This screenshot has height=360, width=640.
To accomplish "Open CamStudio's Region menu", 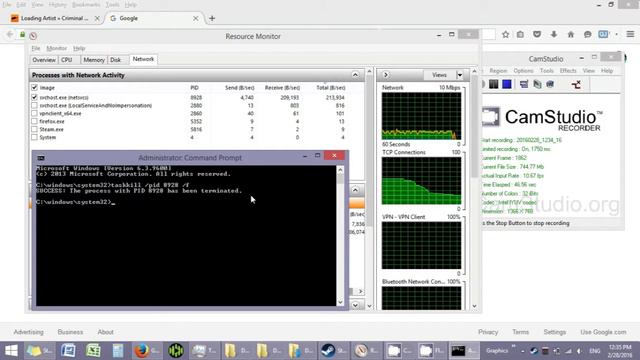I will click(x=498, y=71).
